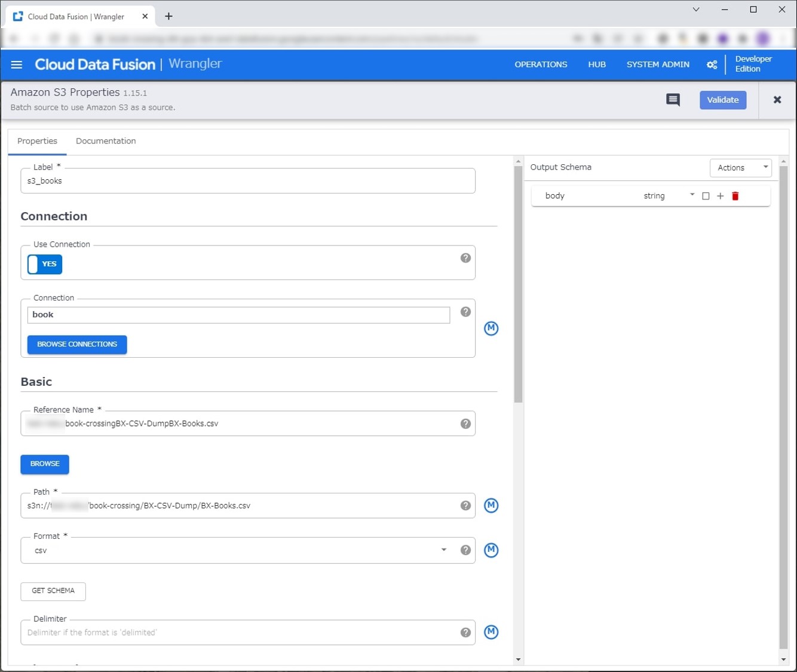The image size is (797, 672).
Task: Show help for Use Connection
Action: (x=465, y=258)
